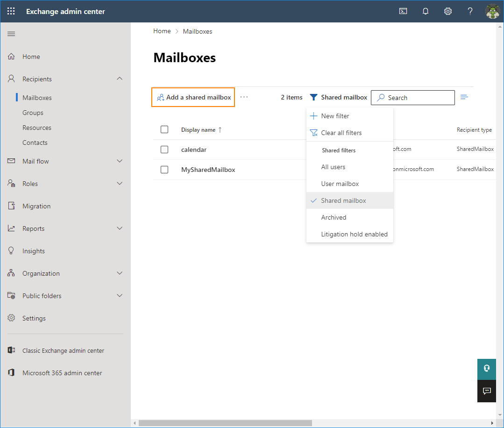Click Add a shared mailbox button
The height and width of the screenshot is (428, 504).
point(193,97)
